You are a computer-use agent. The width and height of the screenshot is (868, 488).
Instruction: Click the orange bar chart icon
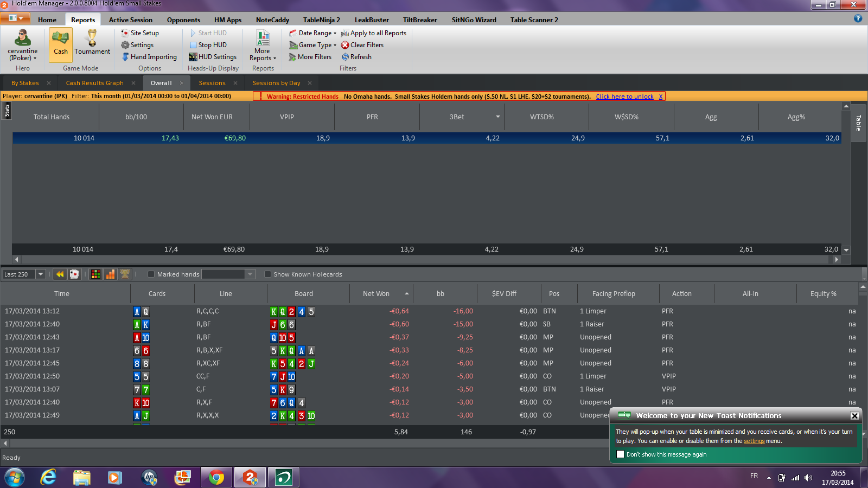coord(110,274)
